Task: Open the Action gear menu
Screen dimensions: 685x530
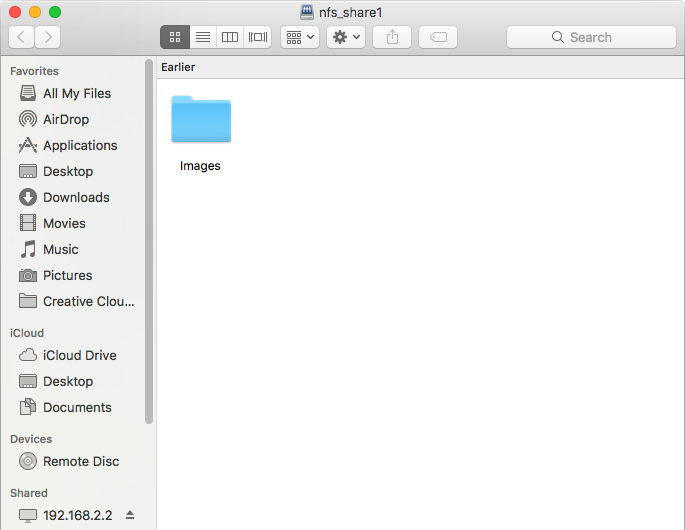Action: (x=346, y=37)
